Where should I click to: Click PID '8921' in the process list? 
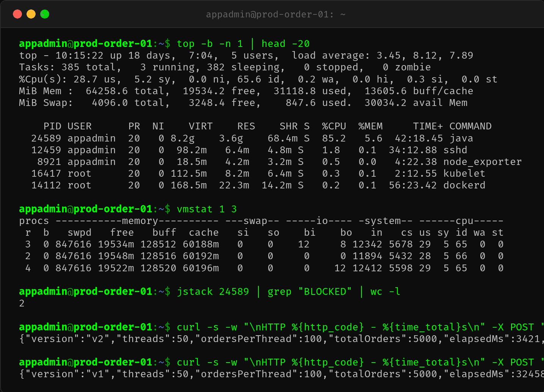point(49,162)
